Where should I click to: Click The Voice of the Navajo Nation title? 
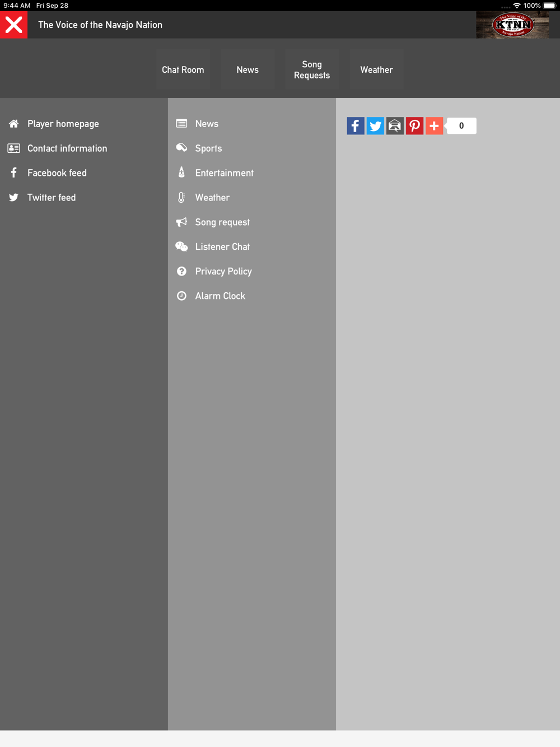(100, 25)
